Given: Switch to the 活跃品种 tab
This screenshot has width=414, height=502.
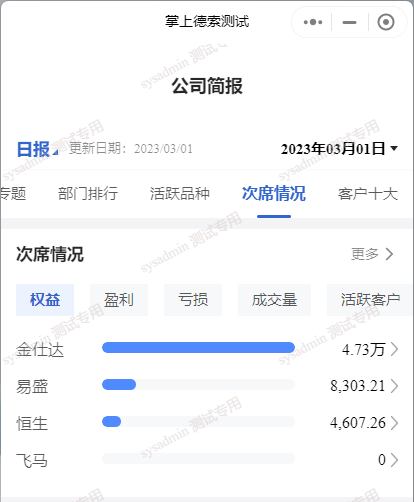Looking at the screenshot, I should (180, 194).
